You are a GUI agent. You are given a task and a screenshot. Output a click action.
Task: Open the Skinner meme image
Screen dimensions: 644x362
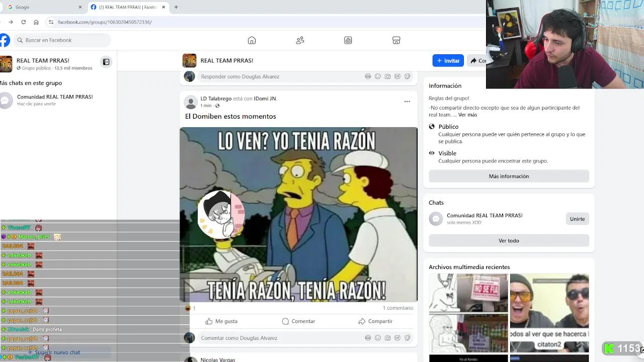click(x=298, y=214)
